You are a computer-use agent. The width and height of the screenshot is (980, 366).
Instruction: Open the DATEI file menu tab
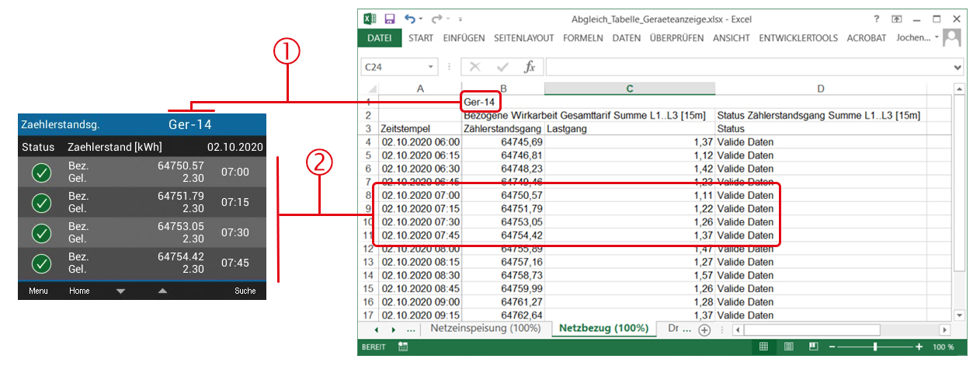tap(380, 37)
